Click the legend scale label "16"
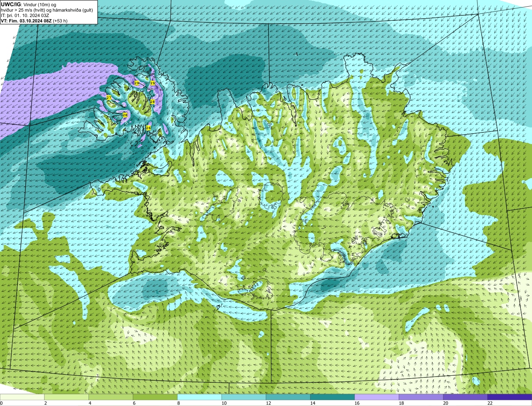 click(357, 403)
